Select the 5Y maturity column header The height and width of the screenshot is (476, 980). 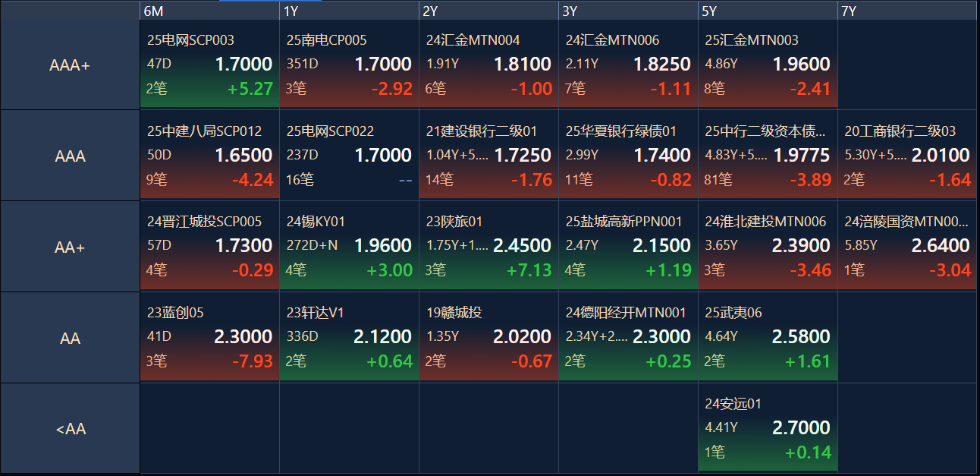768,11
